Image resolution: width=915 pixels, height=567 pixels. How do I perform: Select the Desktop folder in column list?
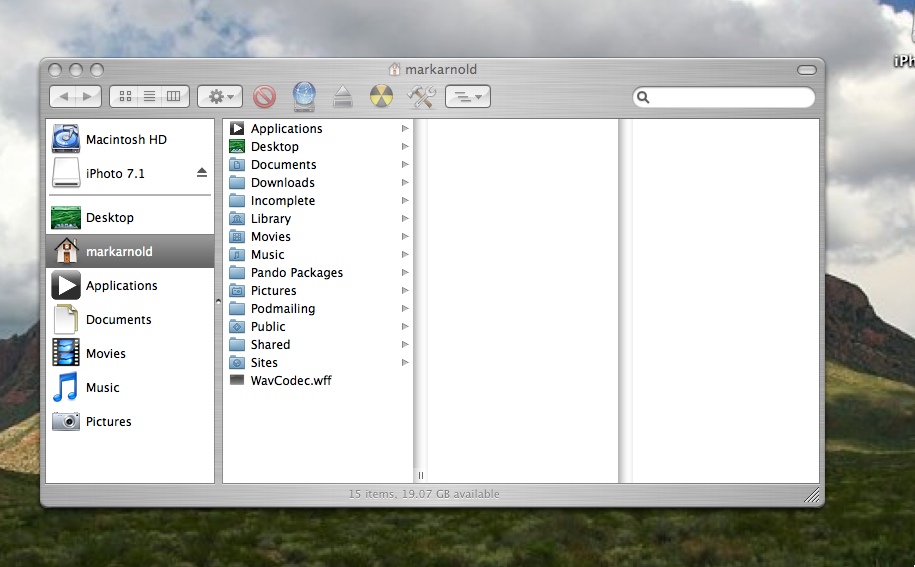tap(318, 146)
